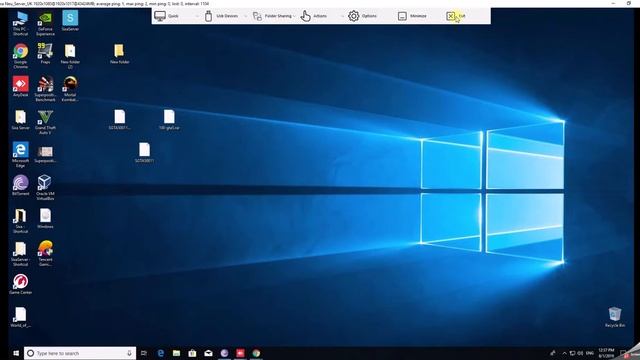Open Task View from the taskbar
Image resolution: width=640 pixels, height=360 pixels.
[x=144, y=353]
